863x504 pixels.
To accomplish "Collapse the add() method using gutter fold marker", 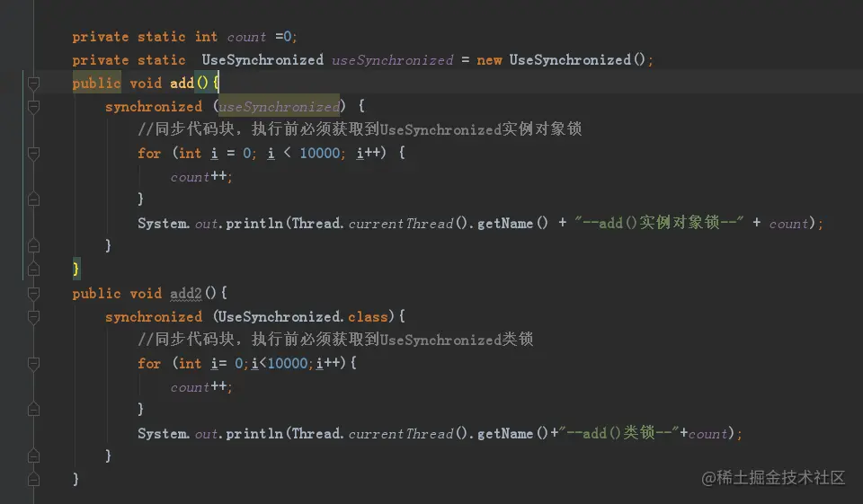I will [x=33, y=84].
